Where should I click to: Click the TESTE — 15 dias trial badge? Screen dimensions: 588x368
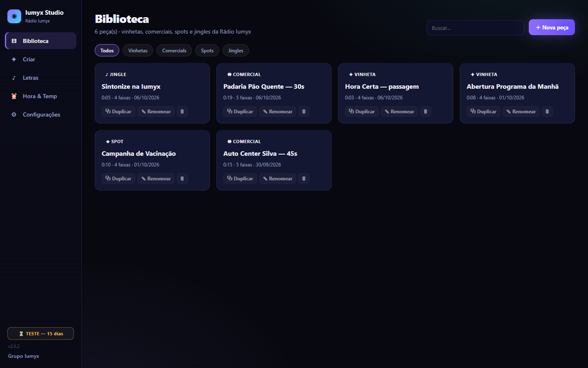pyautogui.click(x=40, y=334)
